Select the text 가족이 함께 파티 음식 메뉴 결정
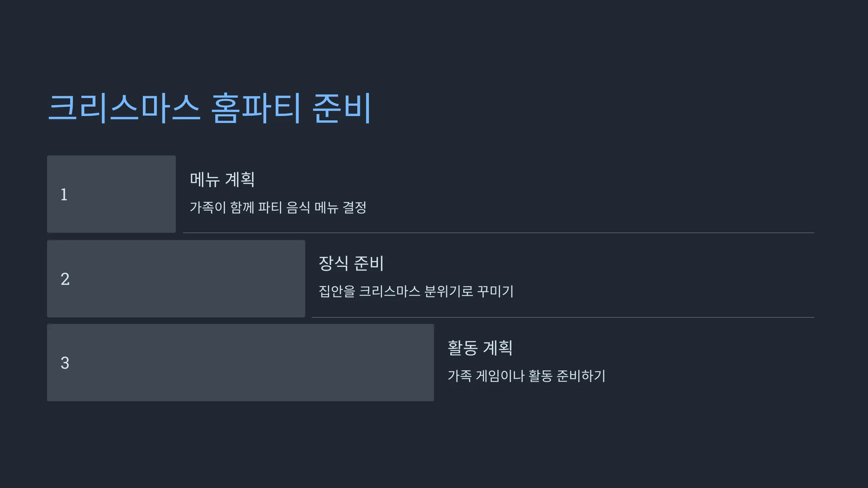Screen dimensions: 868x488 278,207
